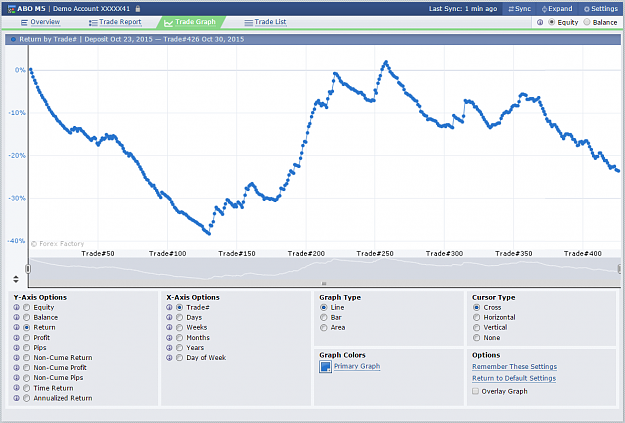Click Return to Default Settings link
The height and width of the screenshot is (423, 625).
[x=514, y=378]
